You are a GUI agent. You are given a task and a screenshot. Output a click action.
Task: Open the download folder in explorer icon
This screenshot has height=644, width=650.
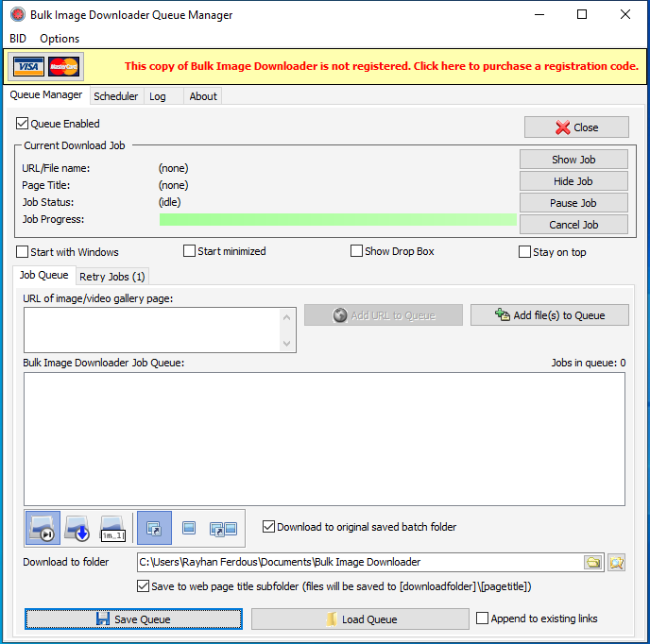click(616, 563)
